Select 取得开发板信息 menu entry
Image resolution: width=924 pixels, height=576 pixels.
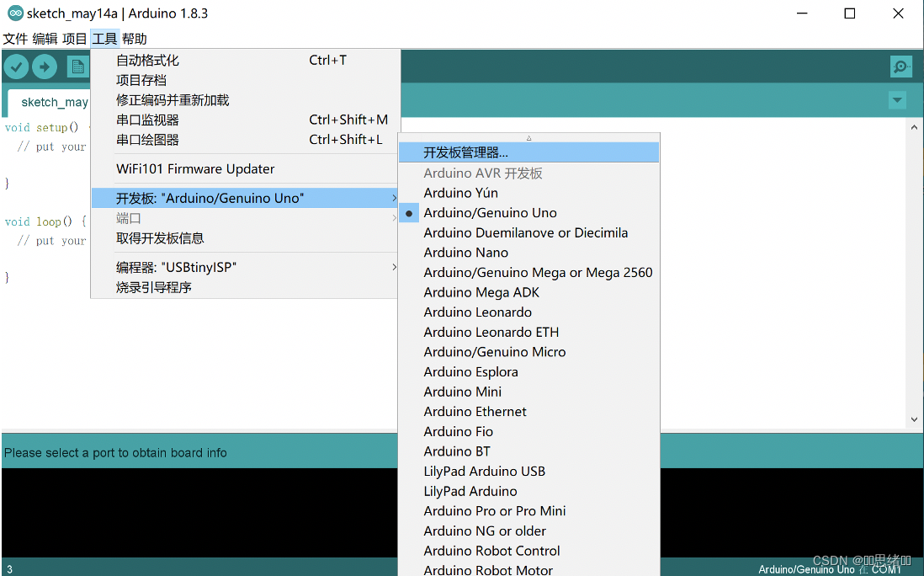coord(245,238)
